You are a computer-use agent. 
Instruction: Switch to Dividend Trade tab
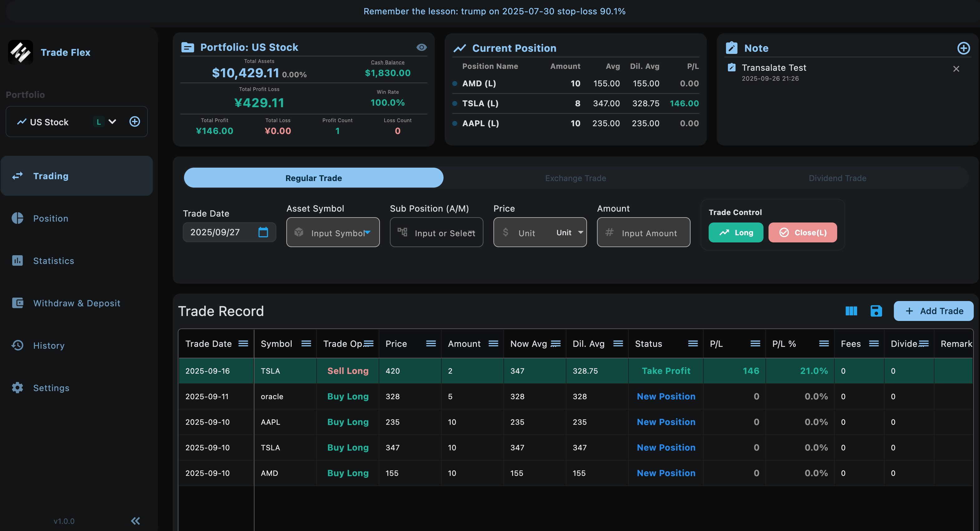coord(837,178)
